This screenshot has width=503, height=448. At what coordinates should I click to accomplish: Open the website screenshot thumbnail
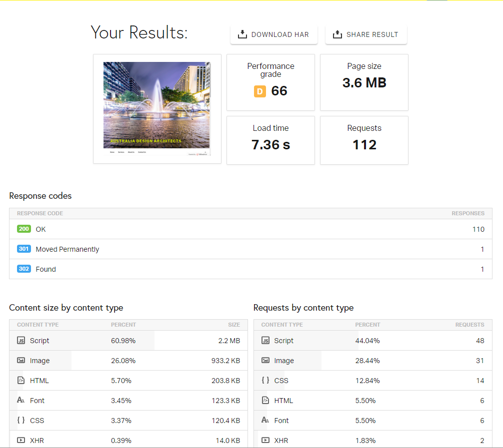click(x=157, y=108)
